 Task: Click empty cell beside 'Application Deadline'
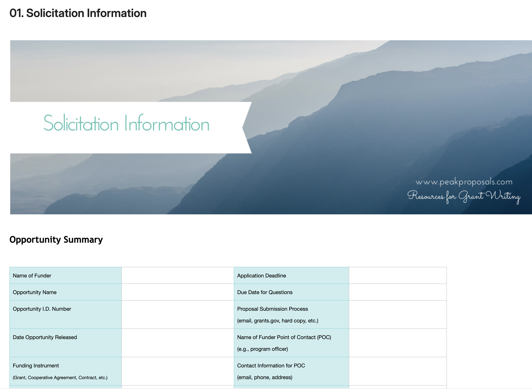pos(398,276)
